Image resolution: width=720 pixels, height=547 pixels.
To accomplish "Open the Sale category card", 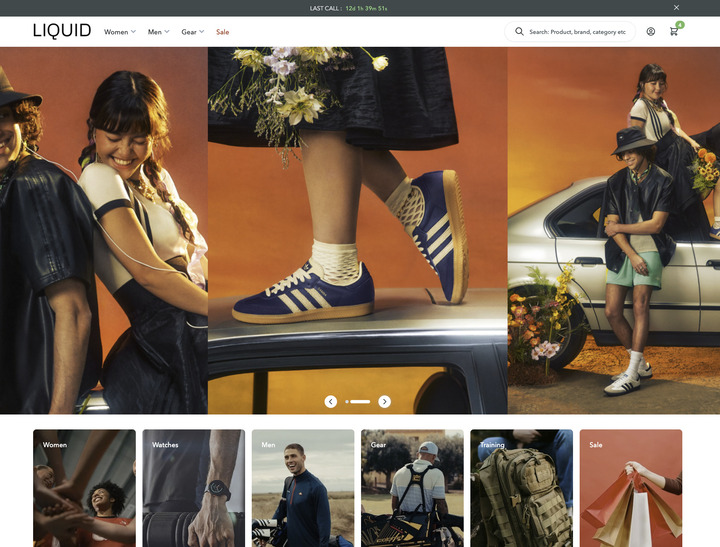I will pyautogui.click(x=631, y=488).
